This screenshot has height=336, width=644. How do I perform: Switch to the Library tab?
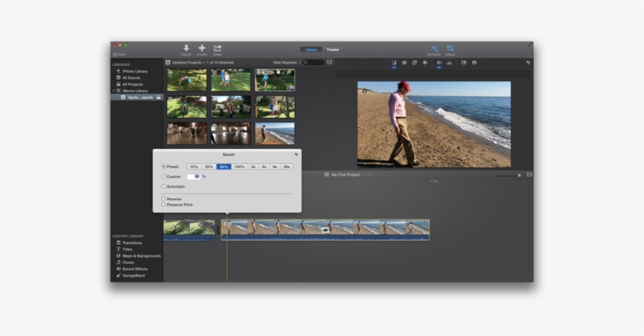click(311, 49)
